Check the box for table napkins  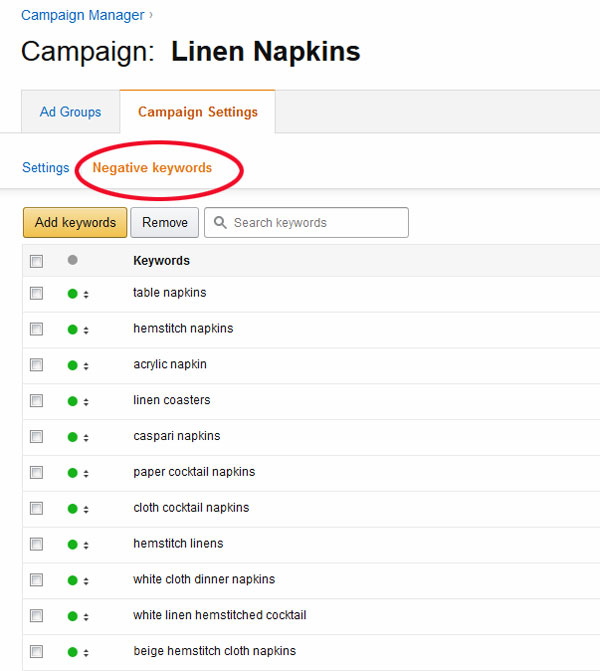pos(36,294)
